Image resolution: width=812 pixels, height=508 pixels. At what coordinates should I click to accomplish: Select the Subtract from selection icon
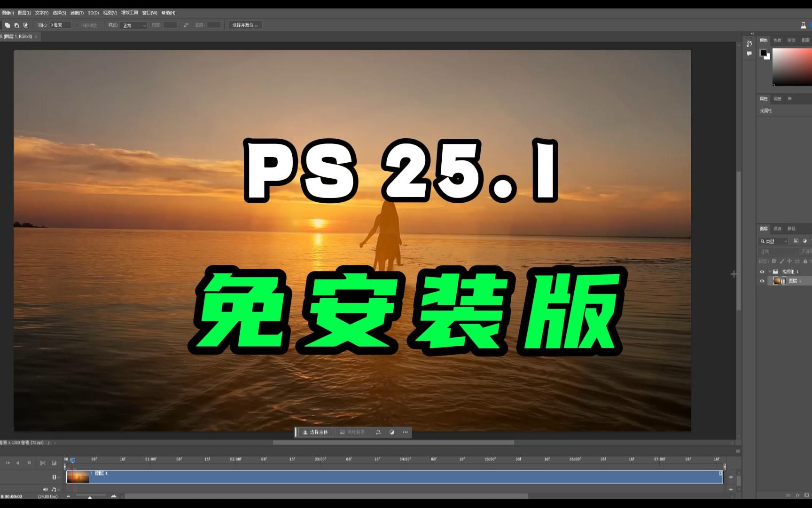16,25
